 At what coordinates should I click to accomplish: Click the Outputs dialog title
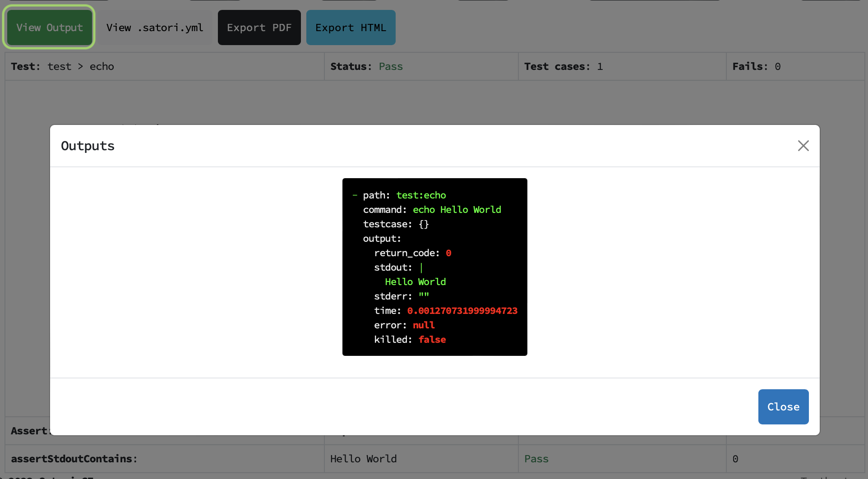[x=88, y=146]
